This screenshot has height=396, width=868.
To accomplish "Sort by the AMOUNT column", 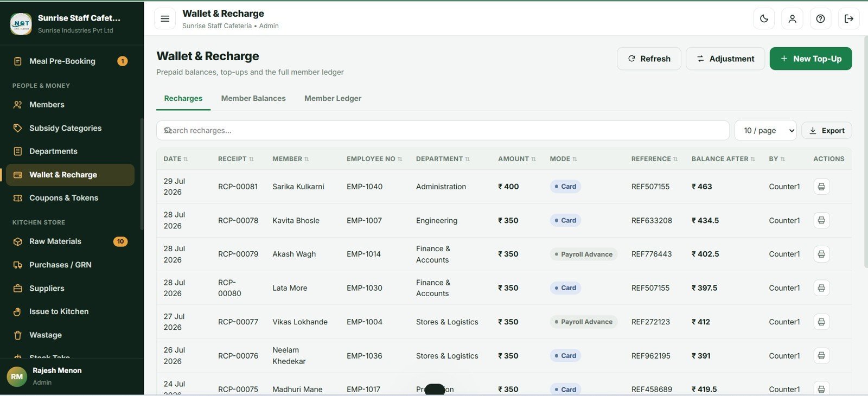I will coord(517,159).
